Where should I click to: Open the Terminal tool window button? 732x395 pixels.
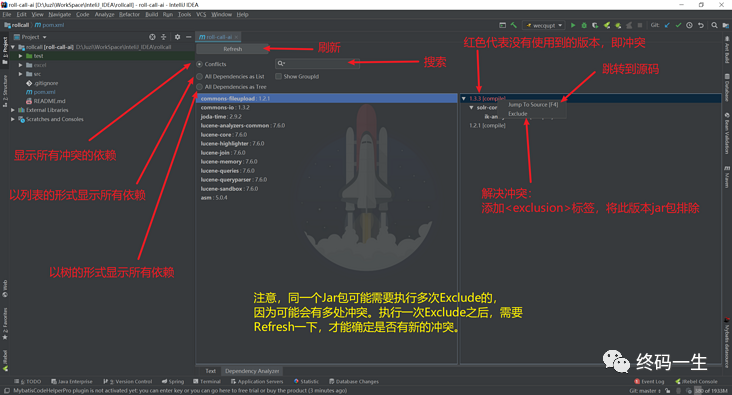click(207, 381)
